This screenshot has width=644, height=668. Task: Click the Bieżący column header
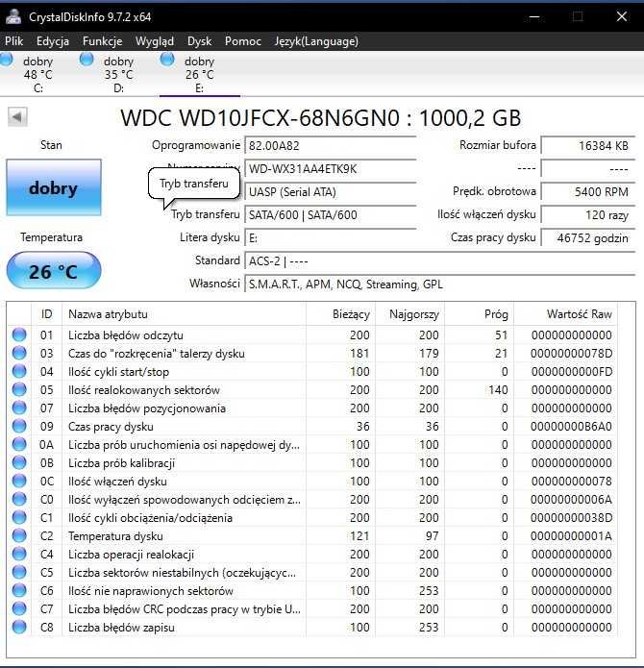point(340,314)
